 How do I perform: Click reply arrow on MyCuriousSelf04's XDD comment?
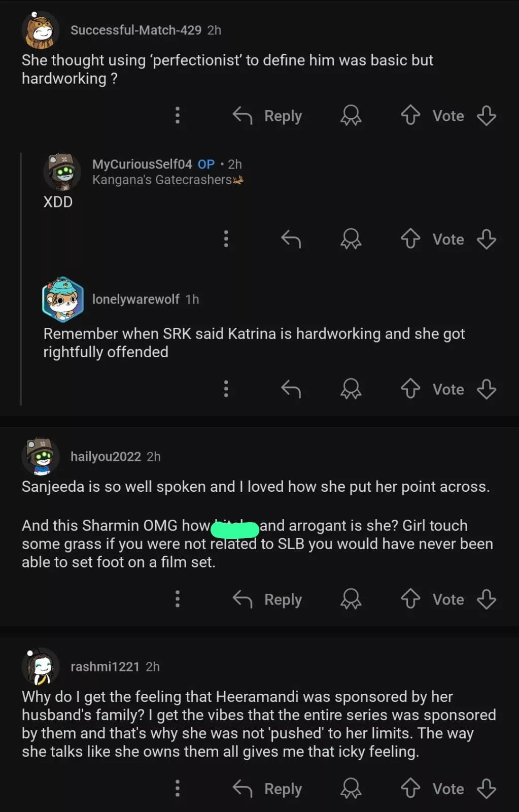[x=291, y=239]
